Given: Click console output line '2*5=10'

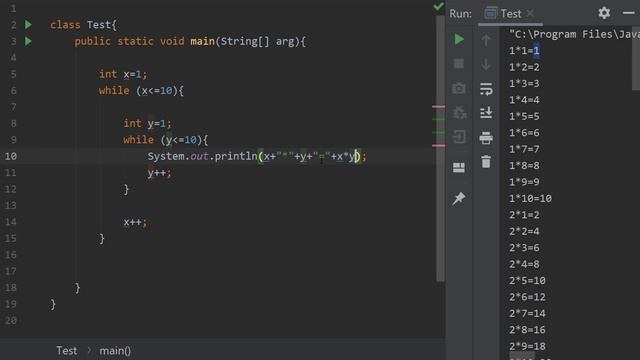Looking at the screenshot, I should coord(527,280).
